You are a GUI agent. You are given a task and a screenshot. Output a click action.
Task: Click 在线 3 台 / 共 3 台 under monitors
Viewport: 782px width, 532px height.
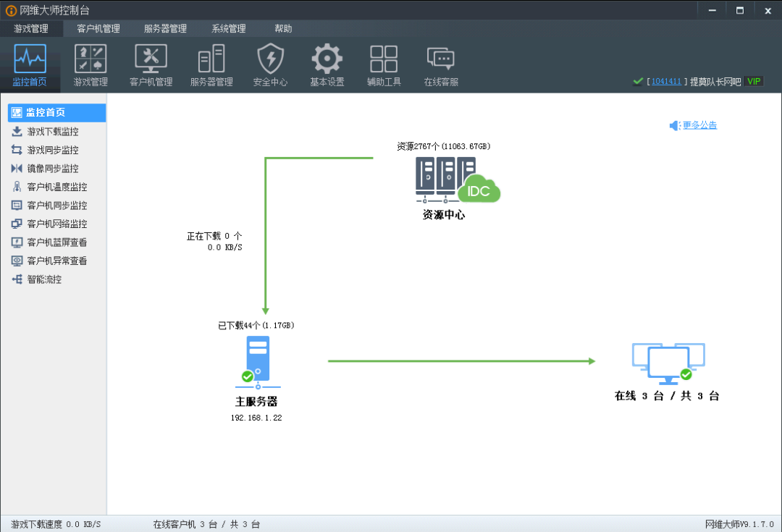[667, 396]
